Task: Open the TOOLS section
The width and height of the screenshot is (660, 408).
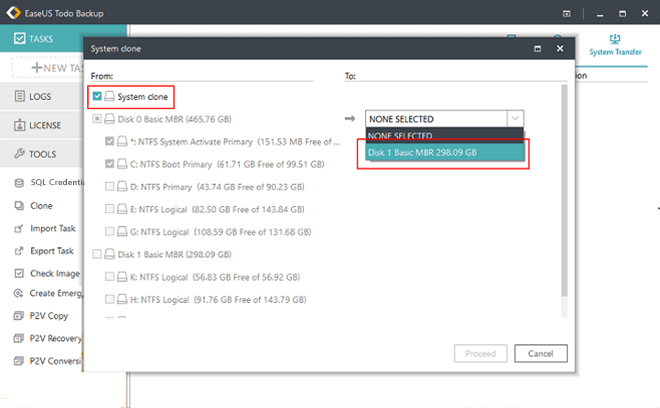Action: [41, 154]
